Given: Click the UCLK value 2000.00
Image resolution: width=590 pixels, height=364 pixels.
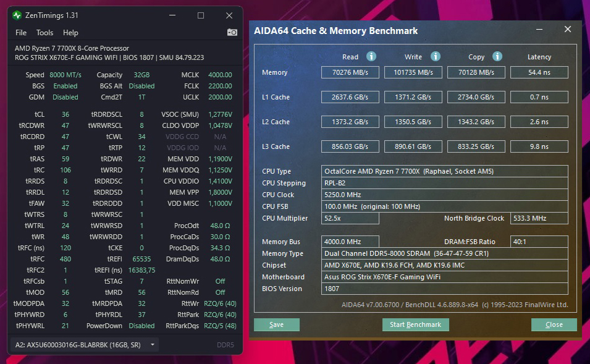Looking at the screenshot, I should 220,97.
